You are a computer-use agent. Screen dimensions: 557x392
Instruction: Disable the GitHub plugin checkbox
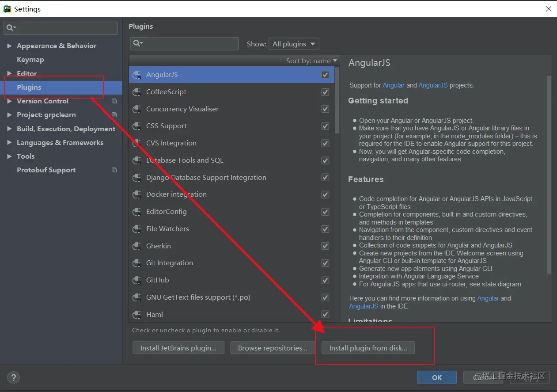point(326,280)
